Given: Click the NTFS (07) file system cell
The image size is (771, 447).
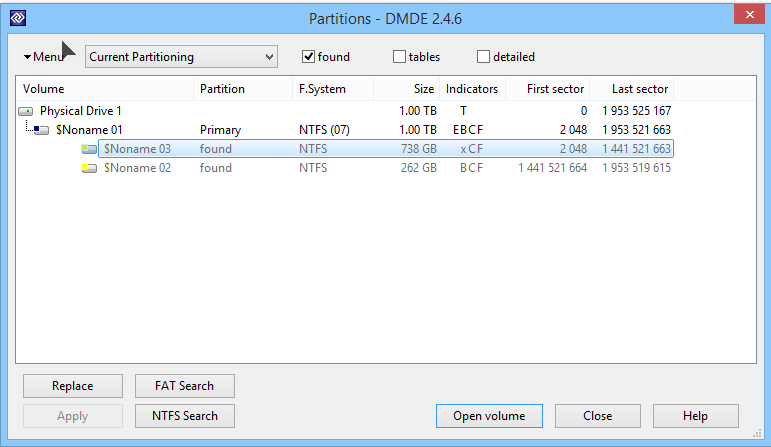Looking at the screenshot, I should (x=324, y=130).
